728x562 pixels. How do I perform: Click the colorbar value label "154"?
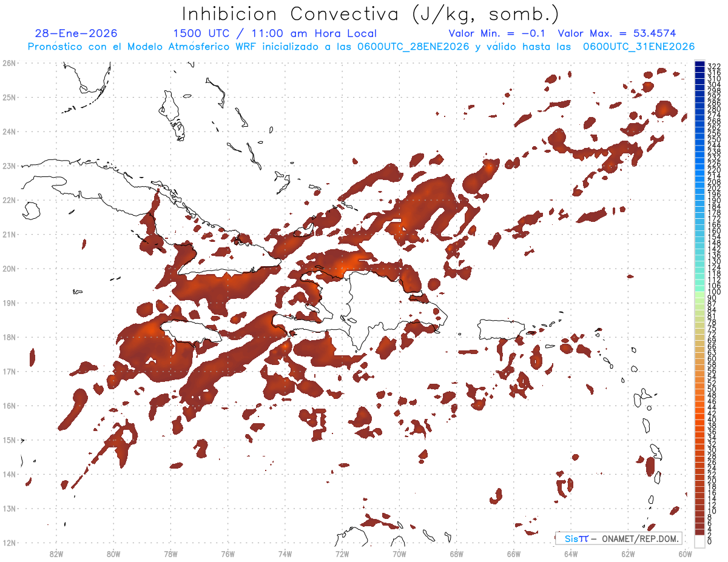[714, 237]
